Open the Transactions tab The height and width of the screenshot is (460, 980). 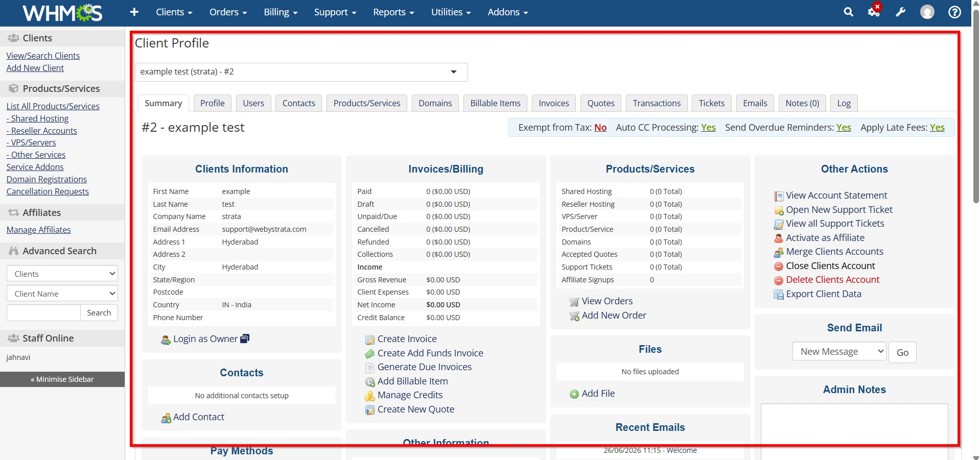pyautogui.click(x=657, y=103)
